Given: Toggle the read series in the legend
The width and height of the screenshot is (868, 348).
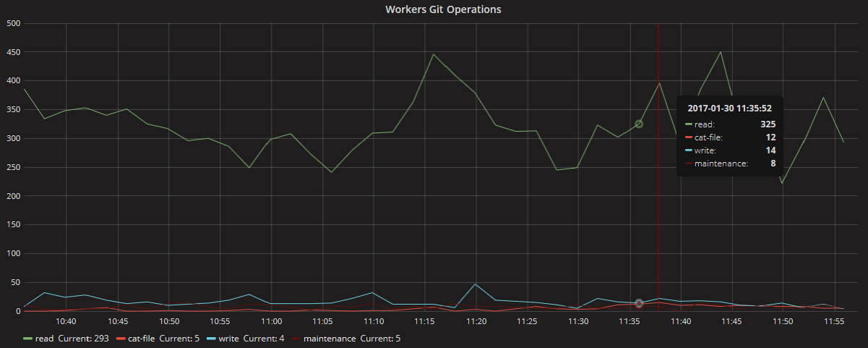Looking at the screenshot, I should (45, 338).
